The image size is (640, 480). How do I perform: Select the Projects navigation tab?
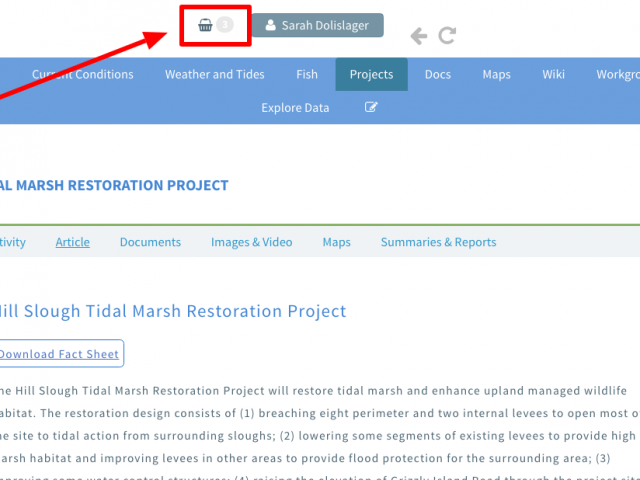(x=371, y=74)
